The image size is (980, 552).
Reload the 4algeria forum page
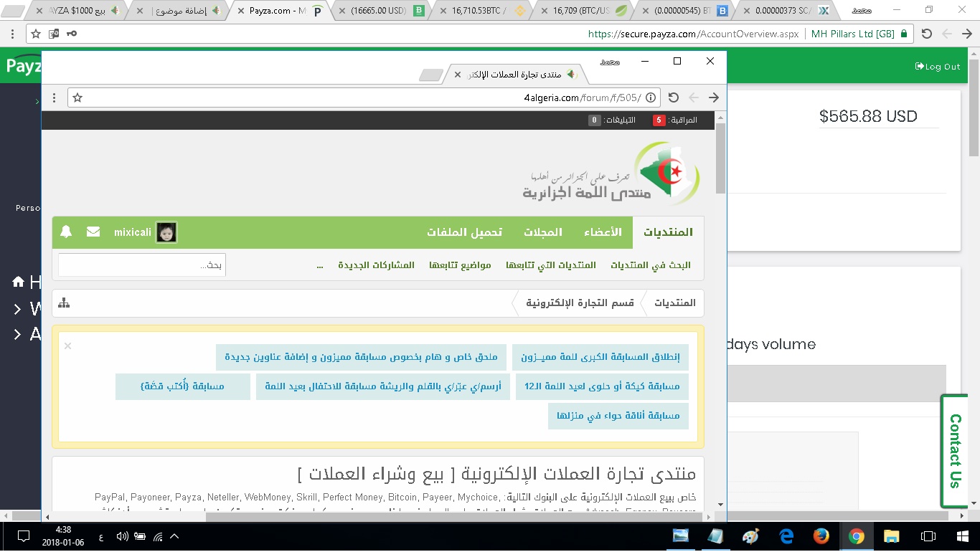[673, 97]
